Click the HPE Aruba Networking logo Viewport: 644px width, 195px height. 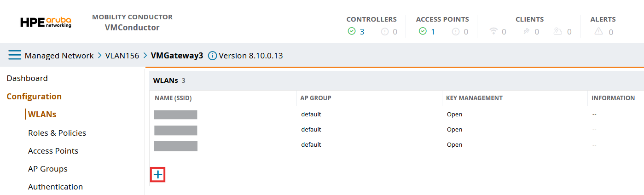coord(46,23)
